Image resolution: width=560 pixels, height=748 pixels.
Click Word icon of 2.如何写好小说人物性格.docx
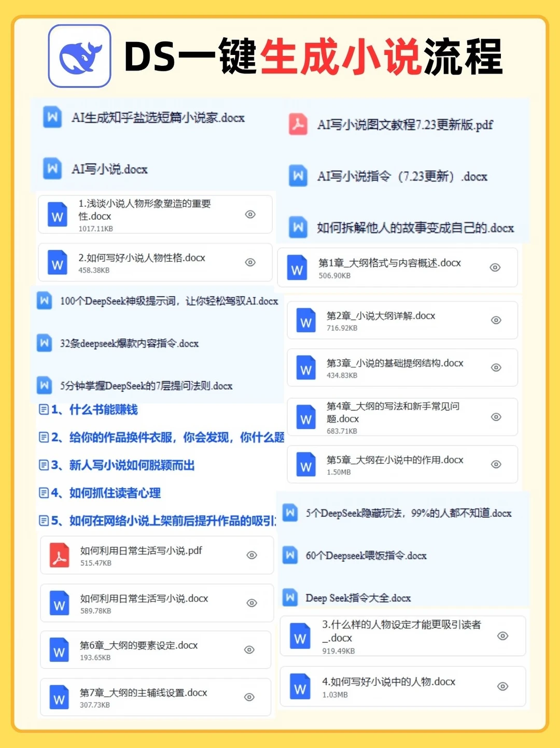(x=57, y=262)
